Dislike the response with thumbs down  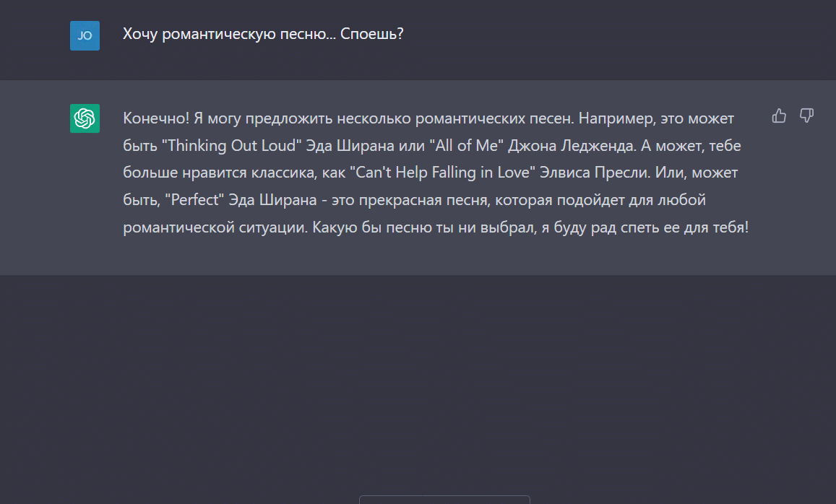[x=806, y=116]
